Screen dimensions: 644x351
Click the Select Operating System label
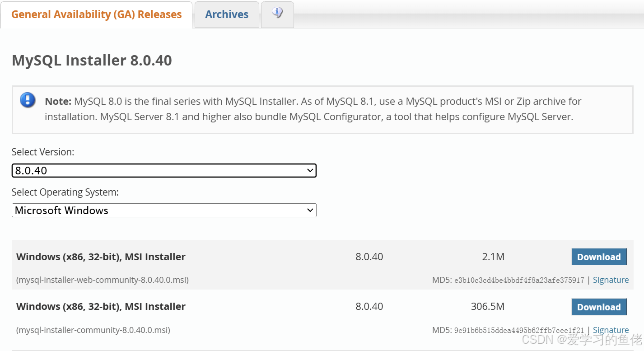[65, 192]
